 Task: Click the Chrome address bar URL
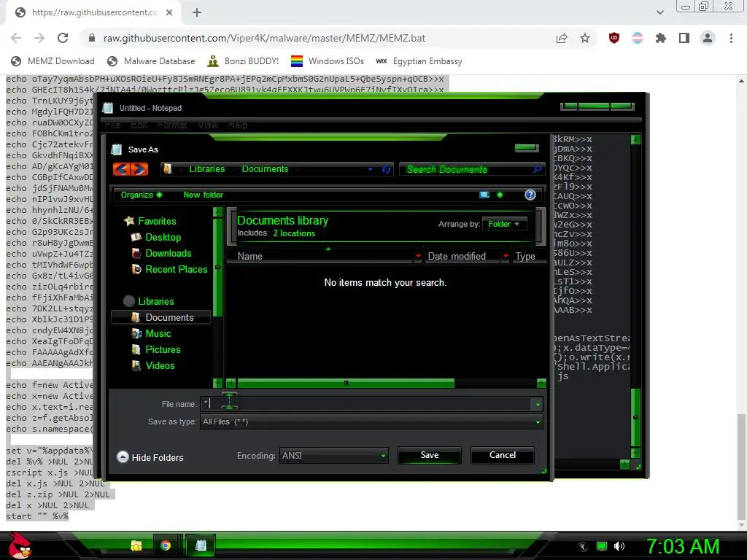point(264,38)
